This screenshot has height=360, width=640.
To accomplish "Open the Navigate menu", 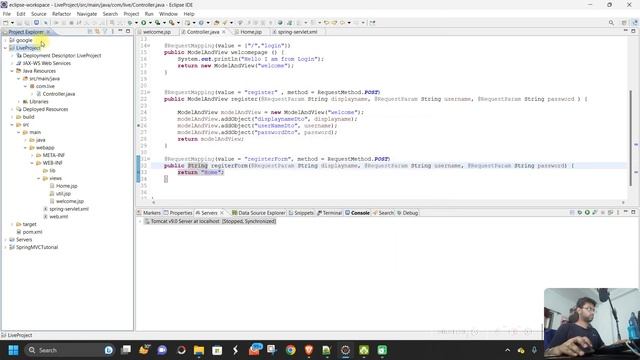I will coord(87,14).
